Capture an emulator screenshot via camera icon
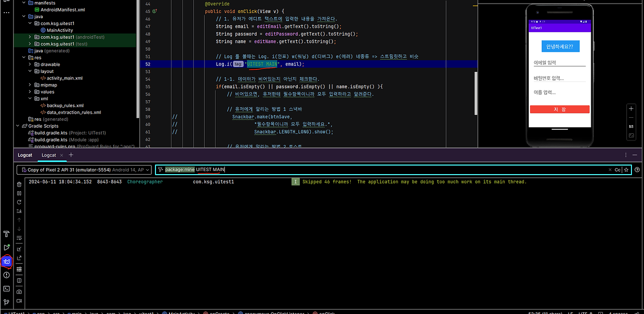 (19, 292)
